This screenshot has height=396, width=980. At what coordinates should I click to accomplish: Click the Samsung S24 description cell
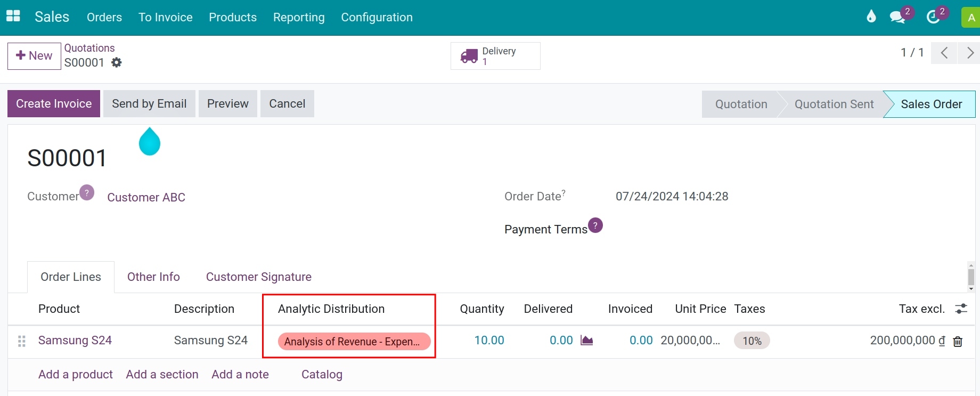click(211, 340)
